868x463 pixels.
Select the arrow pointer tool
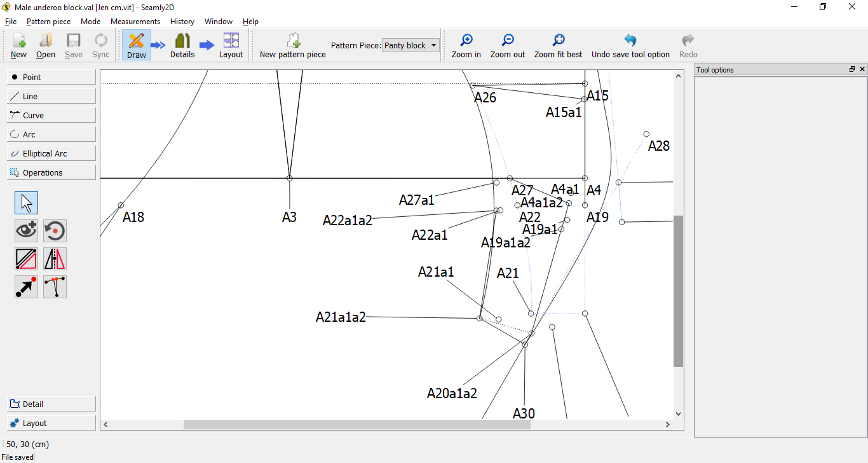point(26,203)
